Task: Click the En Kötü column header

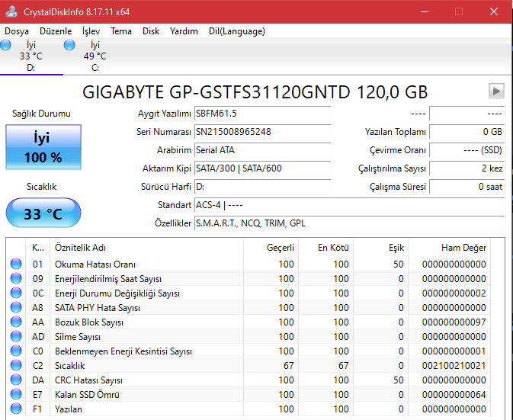Action: click(325, 248)
